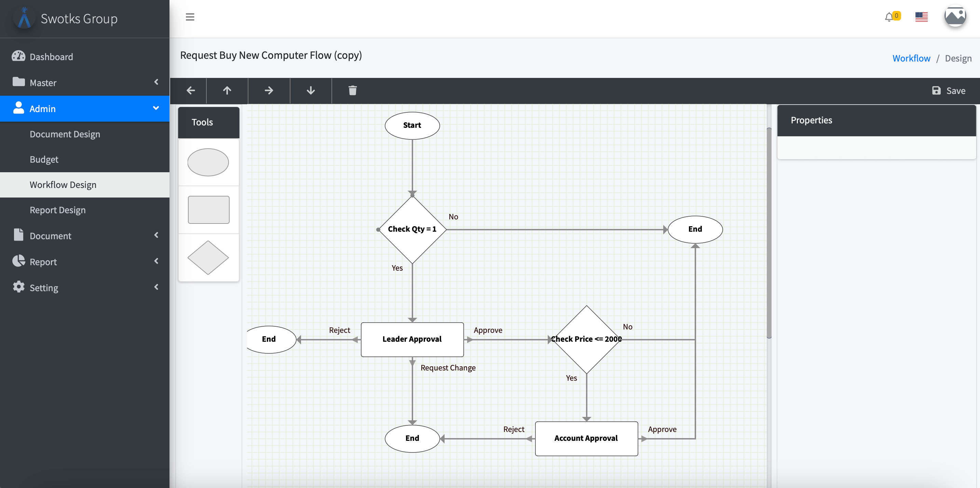Select the Start node in the flowchart
Screen dimensions: 980x488
point(412,125)
